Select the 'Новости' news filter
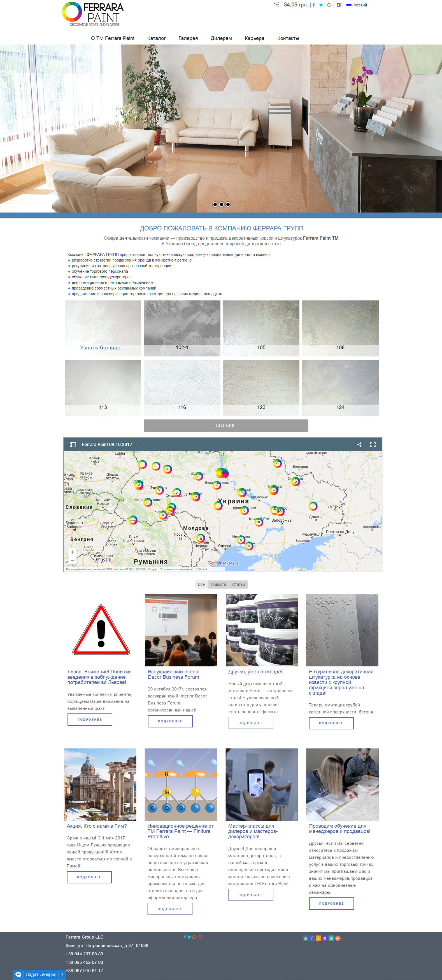Screen dimensions: 442x980 218,584
